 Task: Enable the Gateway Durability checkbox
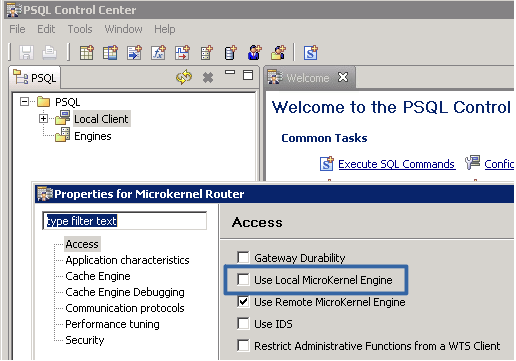pyautogui.click(x=243, y=257)
